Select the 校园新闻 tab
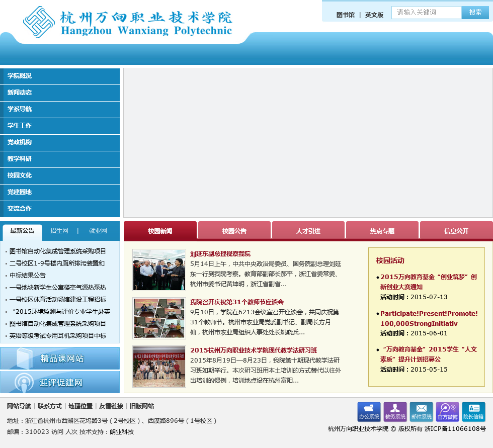 tap(160, 231)
